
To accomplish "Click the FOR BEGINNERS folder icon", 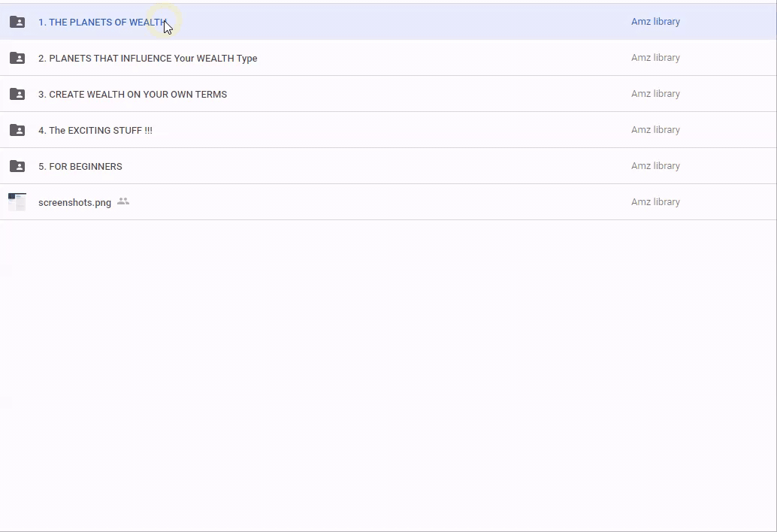I will (17, 166).
